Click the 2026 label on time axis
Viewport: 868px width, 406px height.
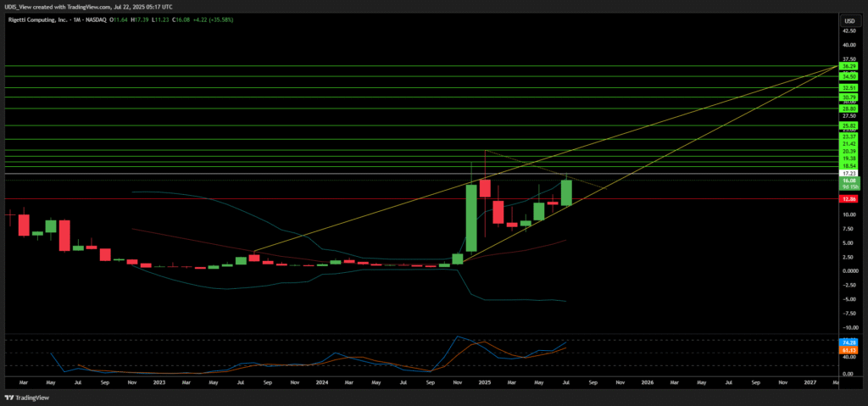(x=647, y=383)
